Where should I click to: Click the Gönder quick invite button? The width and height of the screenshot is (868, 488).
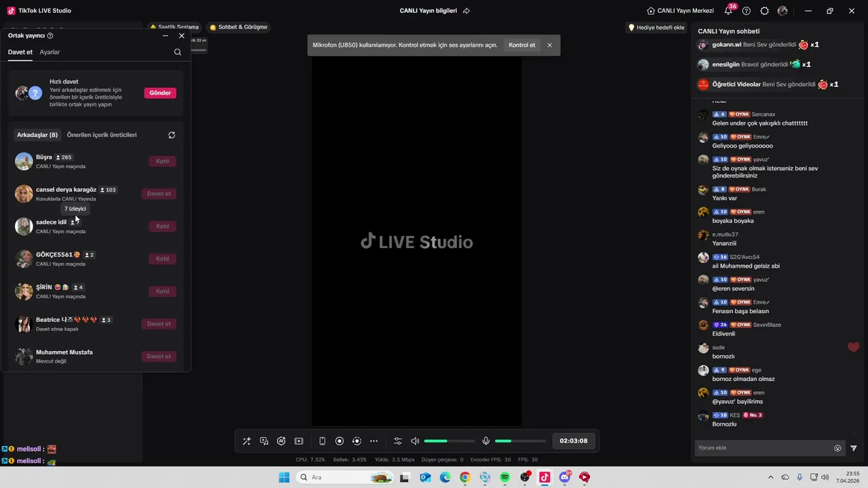point(160,93)
